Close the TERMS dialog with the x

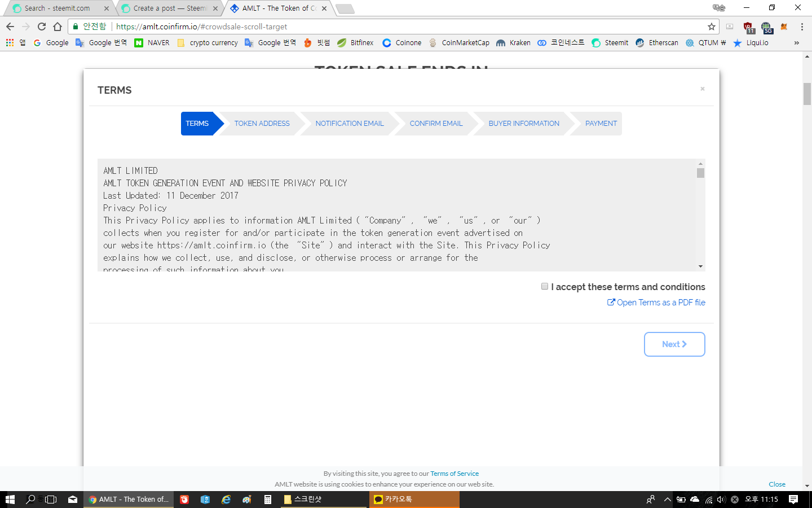(x=703, y=89)
